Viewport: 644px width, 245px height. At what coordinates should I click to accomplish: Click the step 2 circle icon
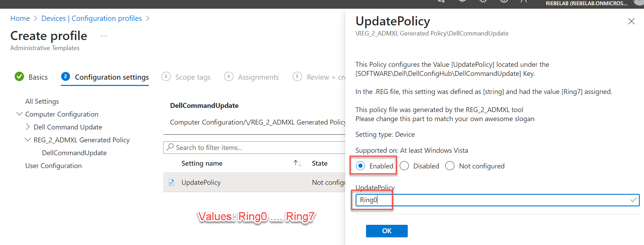click(x=65, y=77)
